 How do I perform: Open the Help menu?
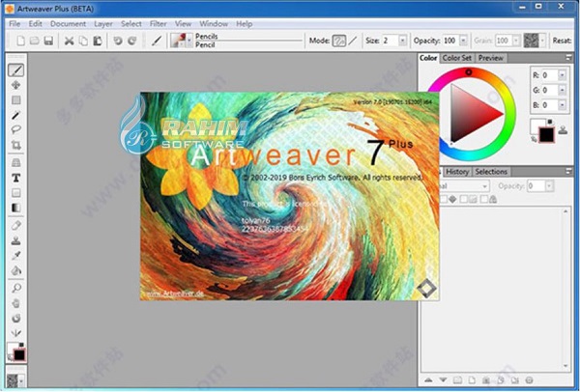(245, 24)
